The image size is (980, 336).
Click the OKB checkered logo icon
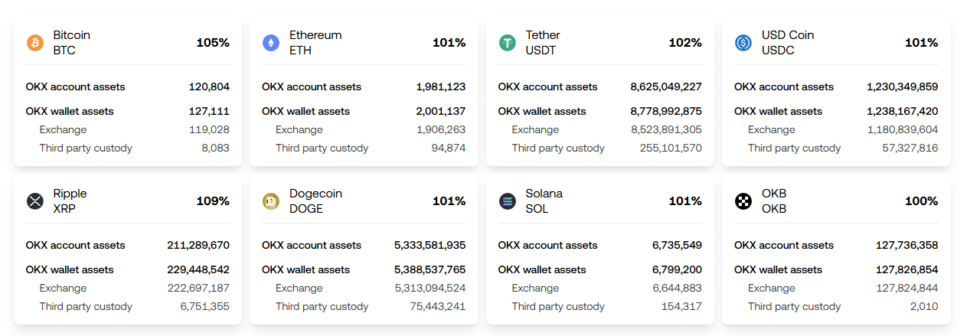click(x=743, y=201)
